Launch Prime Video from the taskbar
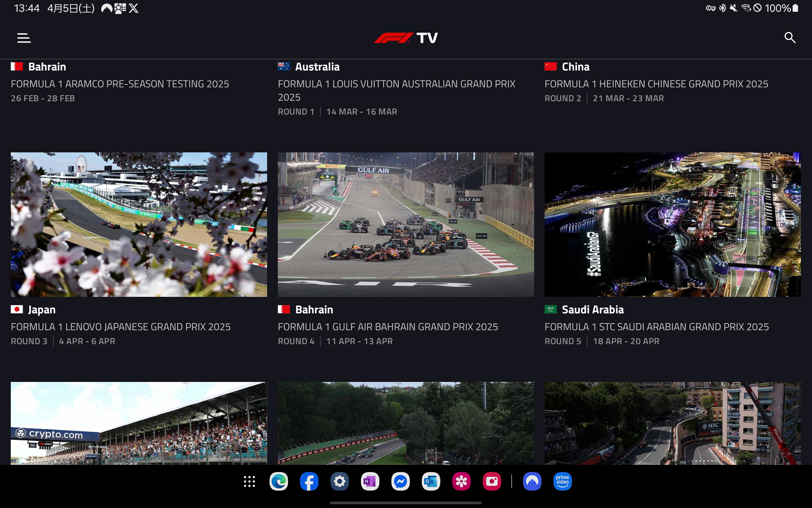812x508 pixels. click(562, 481)
